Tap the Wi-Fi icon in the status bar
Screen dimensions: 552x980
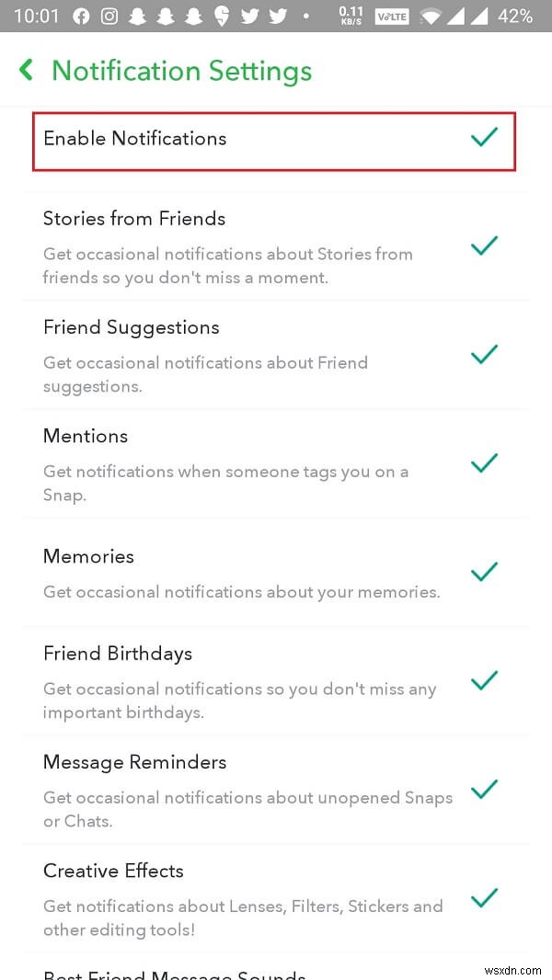click(429, 16)
